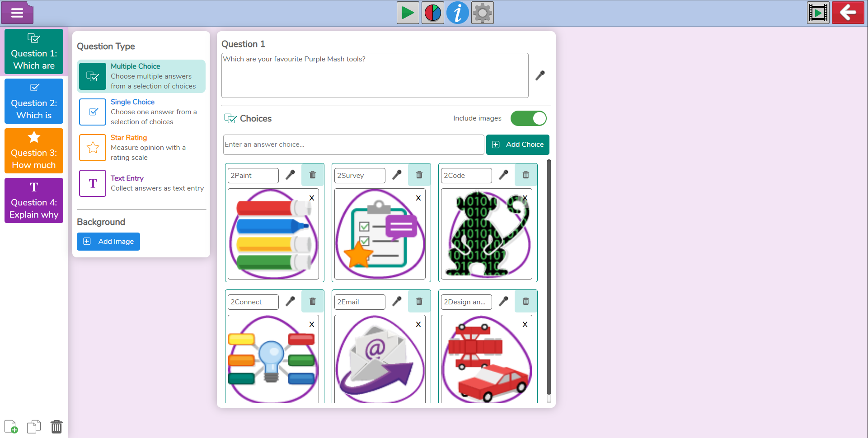Click the 2Survey choice name field

point(360,175)
